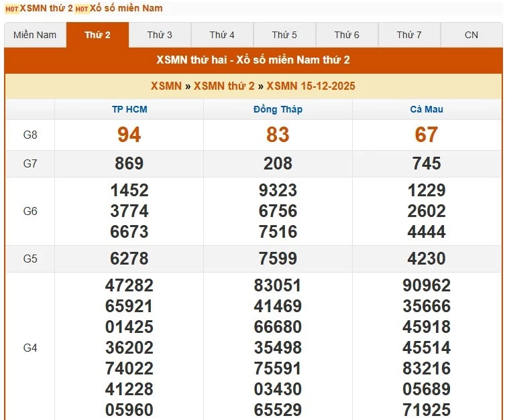The width and height of the screenshot is (505, 420).
Task: Select the CN (Sunday) tab
Action: click(x=471, y=35)
